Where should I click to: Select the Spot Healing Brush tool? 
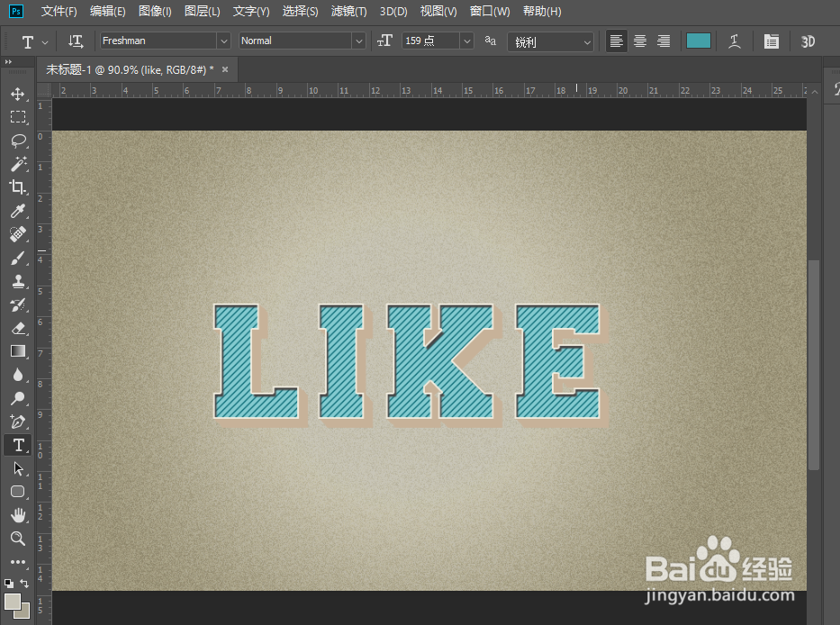pyautogui.click(x=18, y=234)
